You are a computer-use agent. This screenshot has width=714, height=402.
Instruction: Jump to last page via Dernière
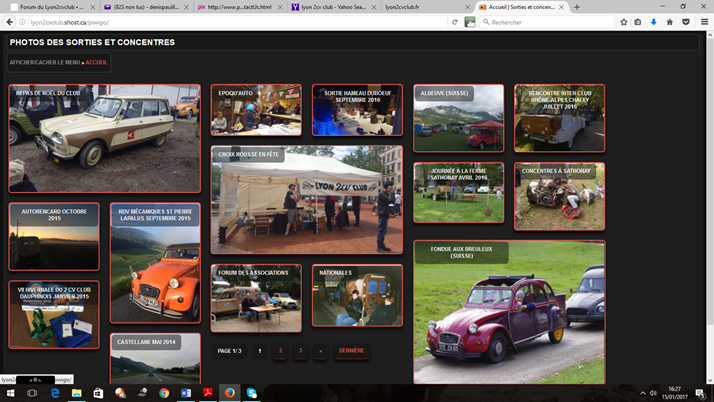point(351,351)
